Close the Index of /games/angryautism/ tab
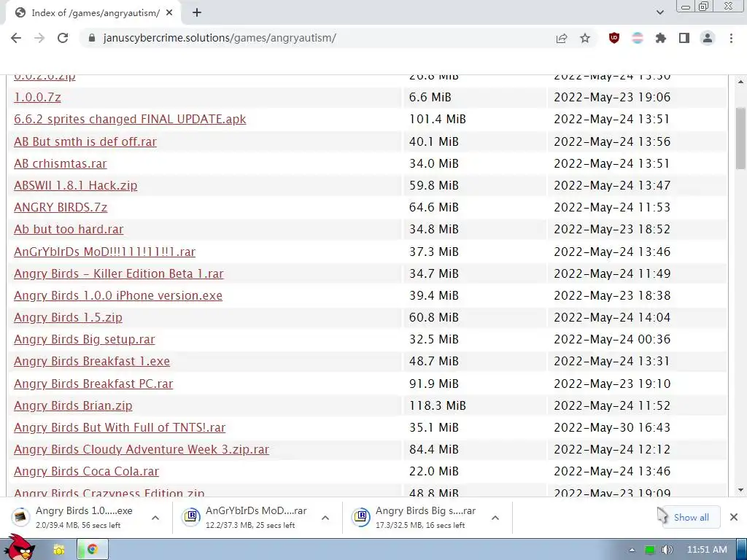Image resolution: width=747 pixels, height=560 pixels. coord(169,13)
